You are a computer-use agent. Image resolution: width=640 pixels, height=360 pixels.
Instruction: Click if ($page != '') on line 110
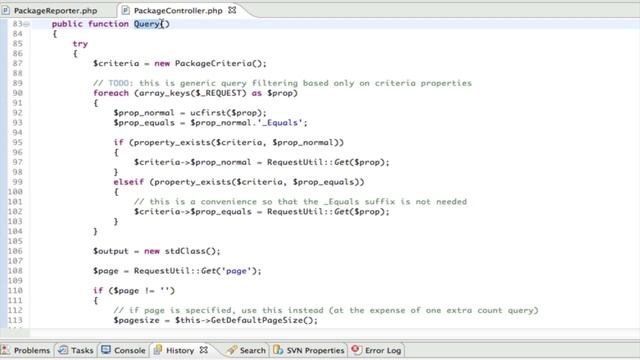(134, 291)
